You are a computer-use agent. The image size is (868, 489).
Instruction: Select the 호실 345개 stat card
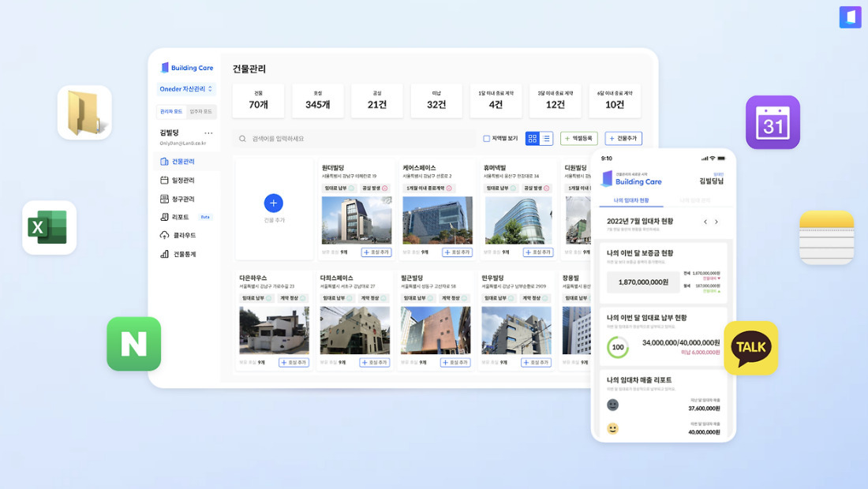[318, 101]
